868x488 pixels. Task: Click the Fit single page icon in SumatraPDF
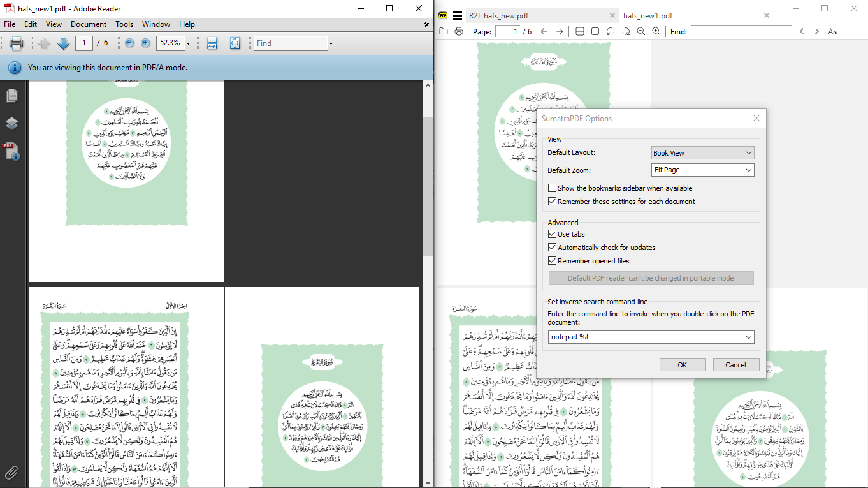(595, 31)
